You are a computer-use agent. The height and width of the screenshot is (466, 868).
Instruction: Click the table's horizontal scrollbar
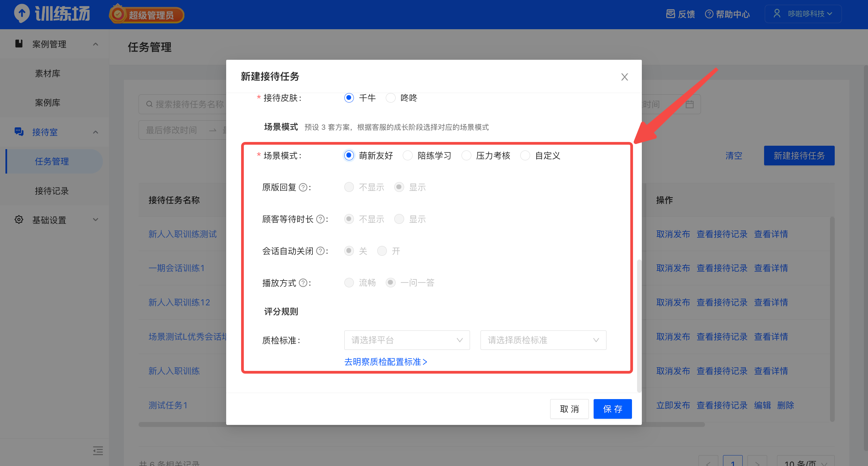[421, 424]
